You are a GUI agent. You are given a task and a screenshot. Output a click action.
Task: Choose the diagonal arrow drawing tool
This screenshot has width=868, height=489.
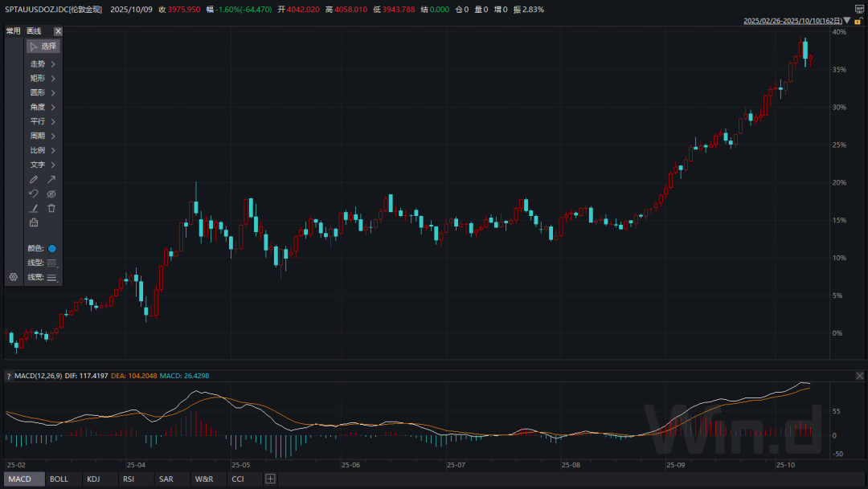point(51,179)
